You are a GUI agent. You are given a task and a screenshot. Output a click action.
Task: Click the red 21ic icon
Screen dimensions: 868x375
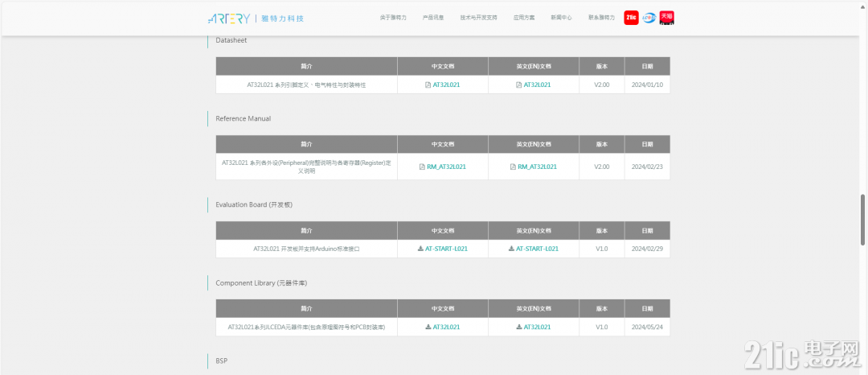point(631,18)
